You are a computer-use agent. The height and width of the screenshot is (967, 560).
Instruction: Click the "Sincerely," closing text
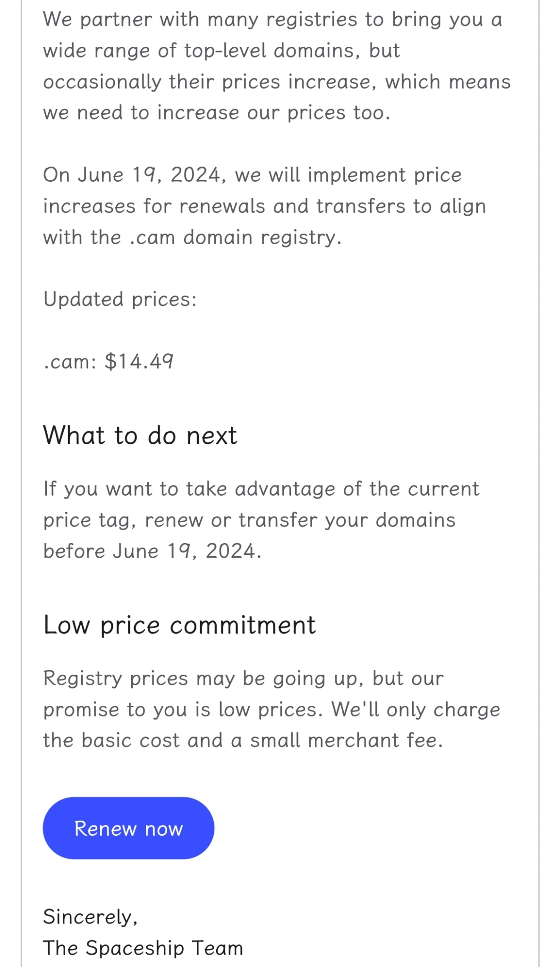click(90, 917)
